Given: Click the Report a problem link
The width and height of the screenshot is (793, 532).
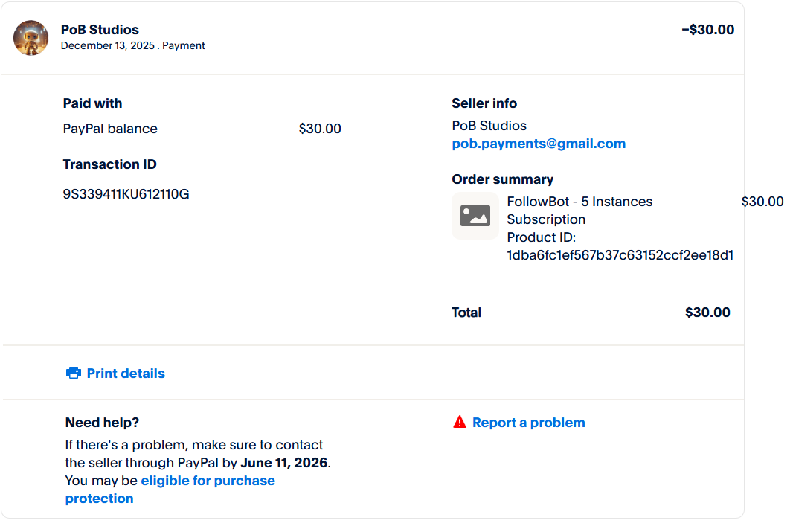Looking at the screenshot, I should pos(528,423).
